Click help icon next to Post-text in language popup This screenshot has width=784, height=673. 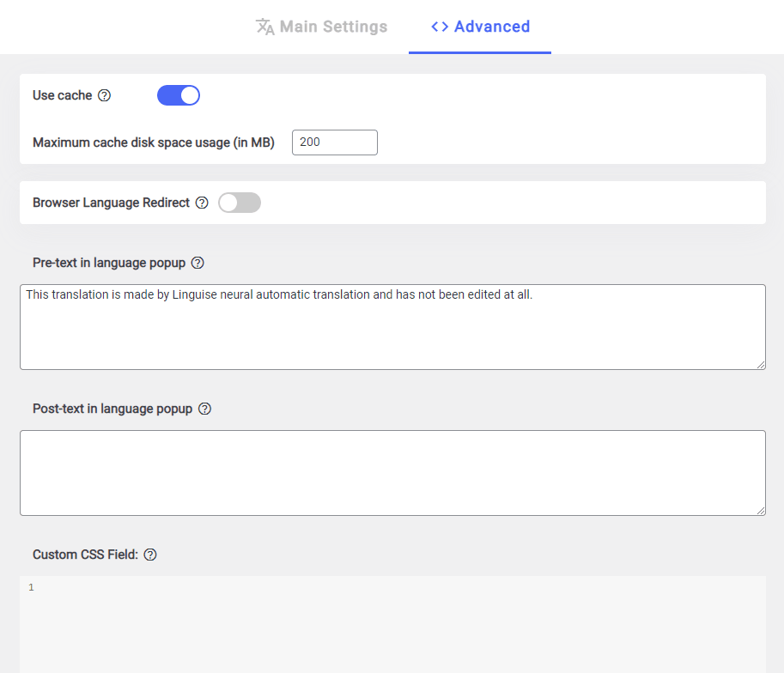coord(204,409)
